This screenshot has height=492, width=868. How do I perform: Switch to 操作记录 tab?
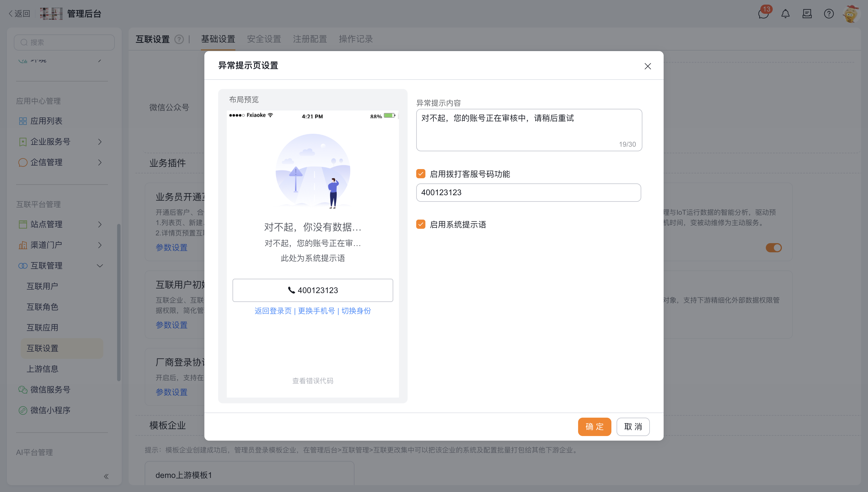pos(356,39)
